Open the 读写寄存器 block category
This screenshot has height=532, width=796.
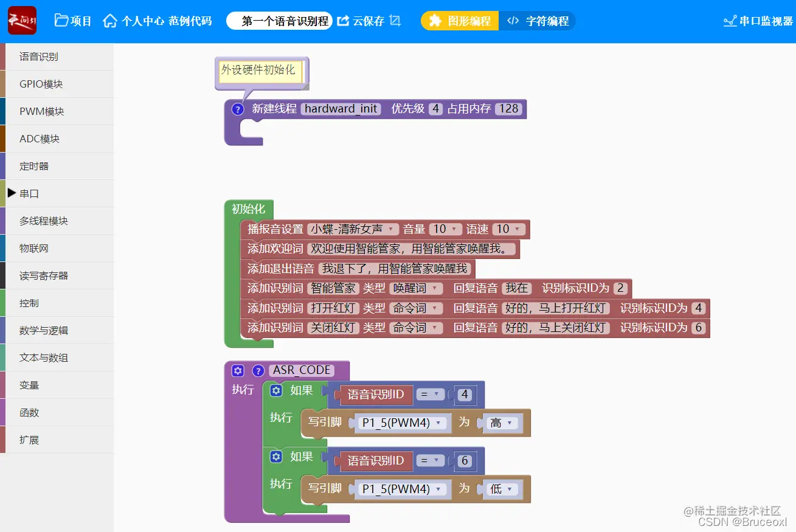[57, 275]
